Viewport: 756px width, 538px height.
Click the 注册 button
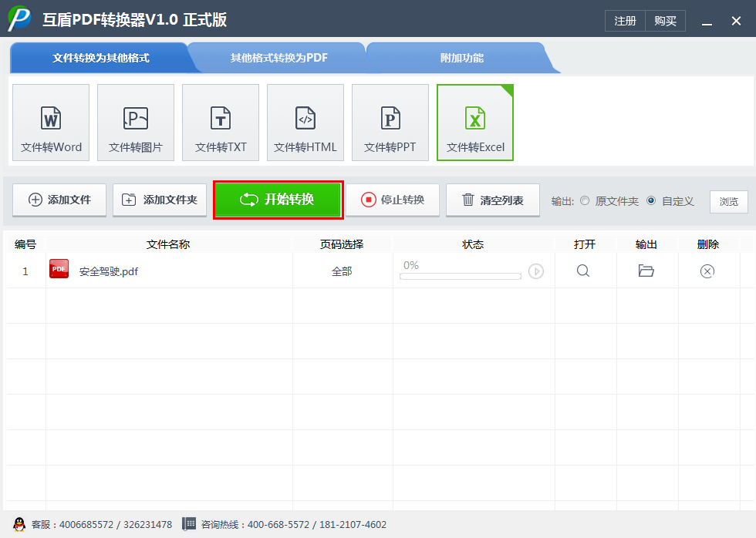pyautogui.click(x=625, y=21)
